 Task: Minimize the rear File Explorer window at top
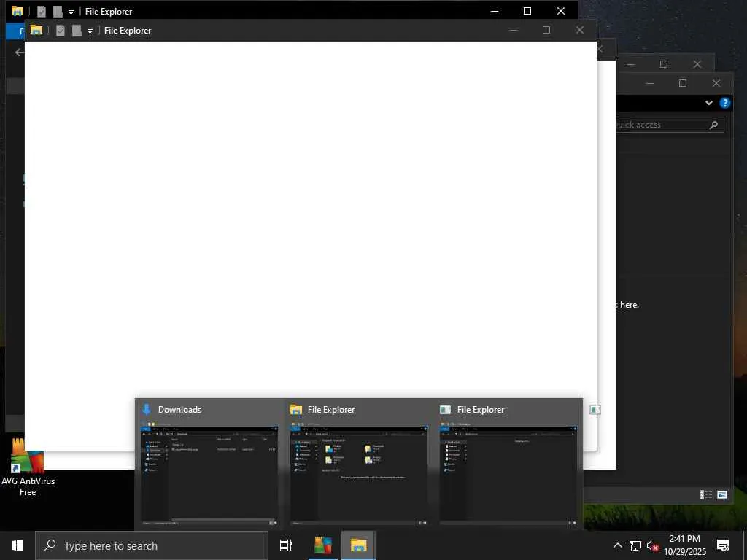495,11
